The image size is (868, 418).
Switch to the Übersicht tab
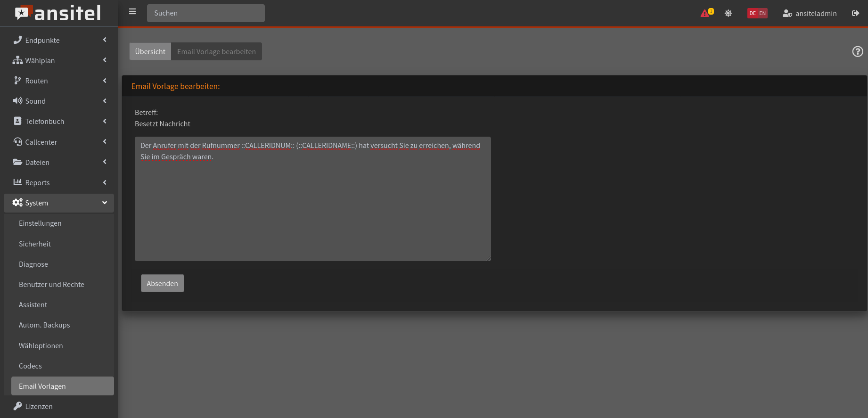point(150,51)
